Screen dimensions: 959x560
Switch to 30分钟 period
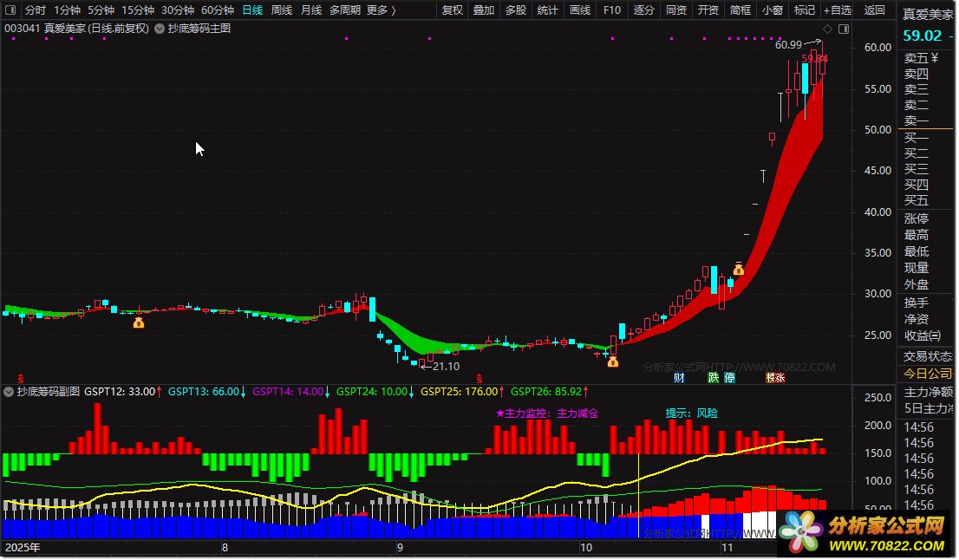pyautogui.click(x=178, y=10)
